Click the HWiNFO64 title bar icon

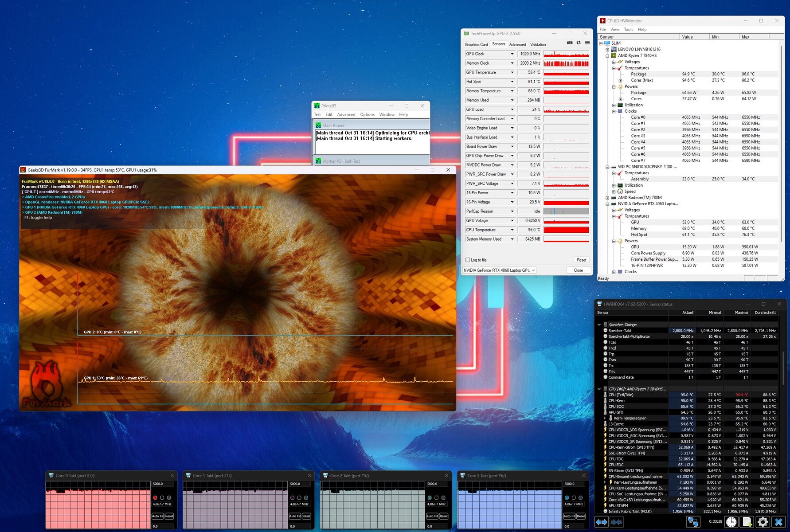coord(599,304)
